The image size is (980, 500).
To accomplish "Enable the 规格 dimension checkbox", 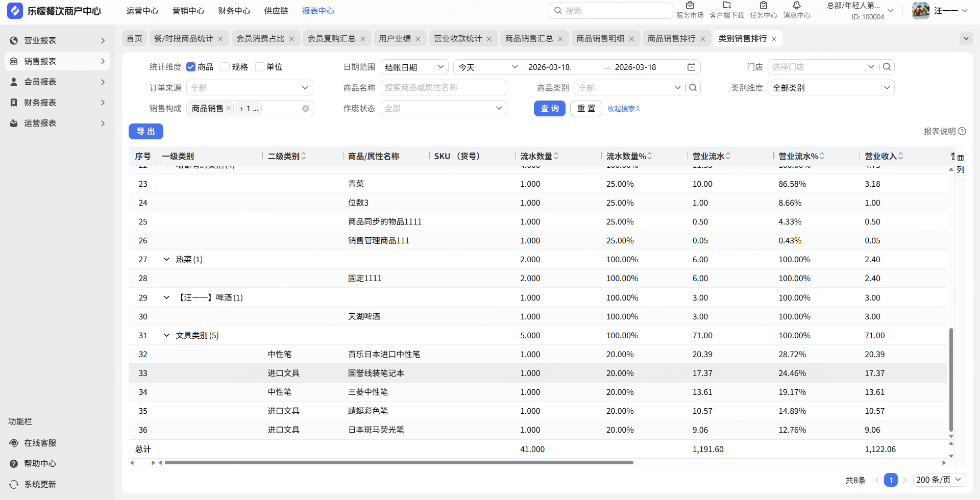I will (x=225, y=67).
